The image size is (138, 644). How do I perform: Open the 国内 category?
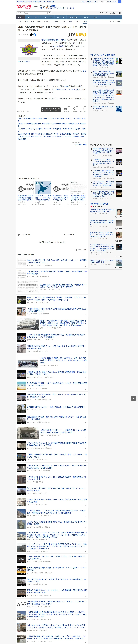click(x=26, y=21)
